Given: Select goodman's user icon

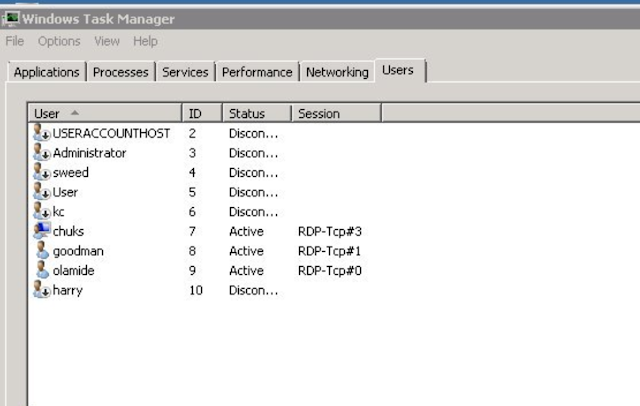Looking at the screenshot, I should click(41, 251).
